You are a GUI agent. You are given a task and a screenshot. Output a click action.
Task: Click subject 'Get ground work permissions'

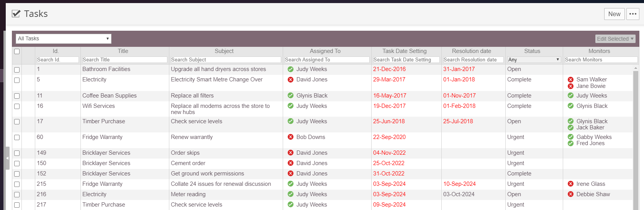coord(207,174)
